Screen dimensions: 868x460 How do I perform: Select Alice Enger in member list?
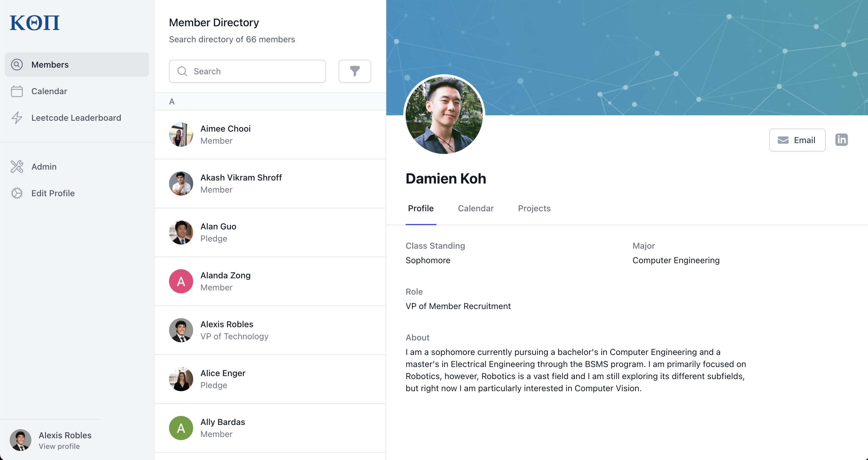click(223, 379)
